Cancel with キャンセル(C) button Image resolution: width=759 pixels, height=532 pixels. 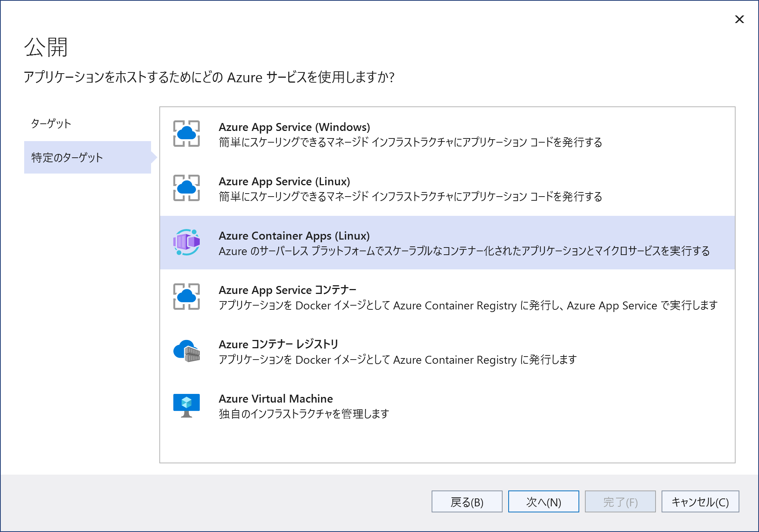coord(700,501)
